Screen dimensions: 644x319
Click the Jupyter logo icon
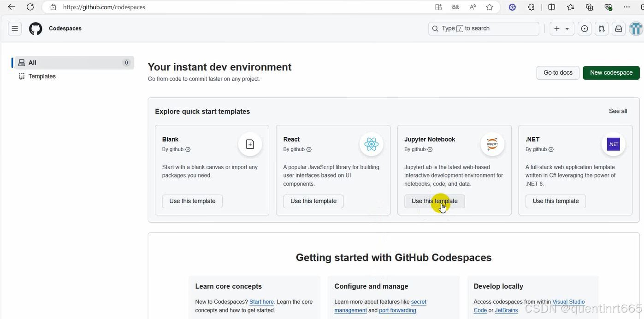(x=492, y=144)
